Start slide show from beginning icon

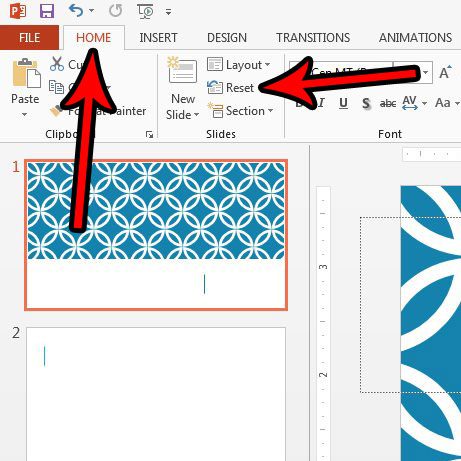(x=145, y=11)
